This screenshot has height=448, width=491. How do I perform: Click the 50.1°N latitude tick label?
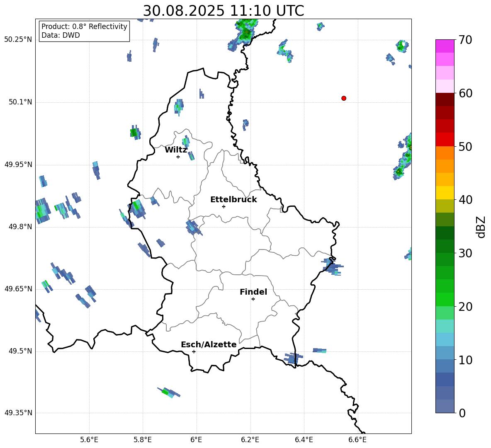[20, 102]
